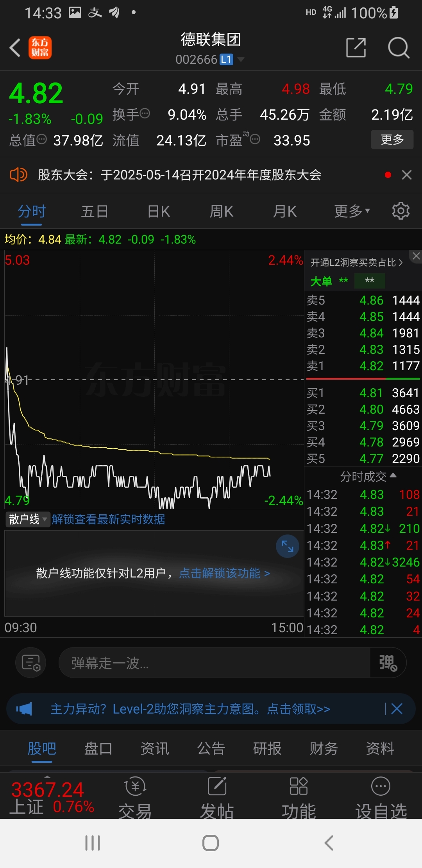Tap 解锁查看最新实时数据 link
Viewport: 422px width, 868px height.
point(108,519)
